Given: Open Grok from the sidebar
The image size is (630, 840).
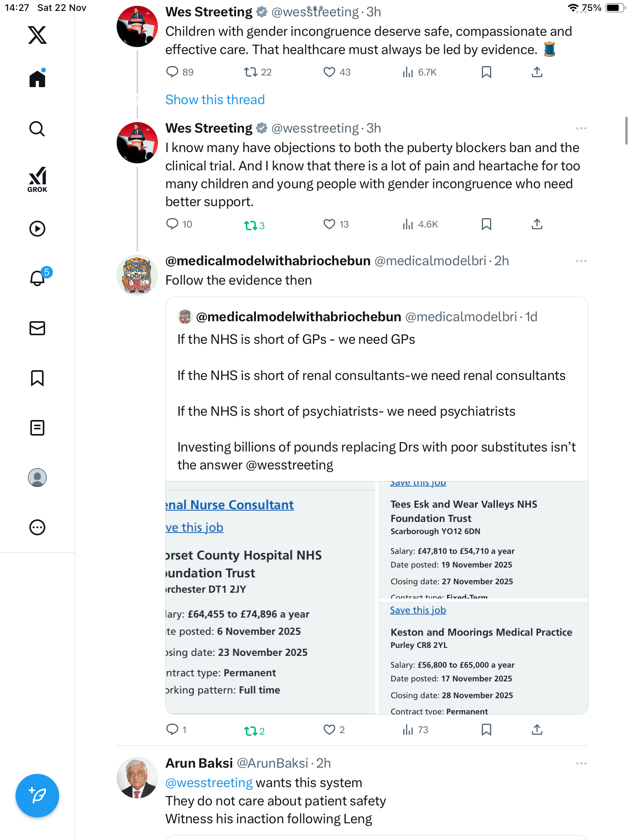Looking at the screenshot, I should click(x=37, y=179).
